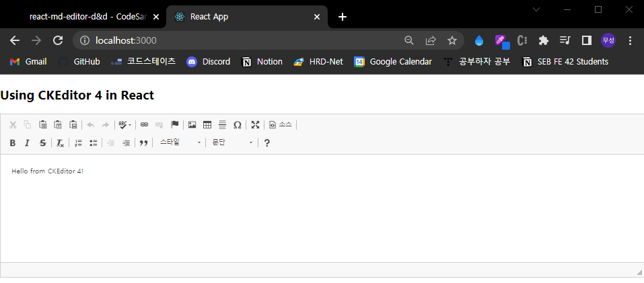Toggle the numbered list
644x283 pixels.
(x=79, y=143)
